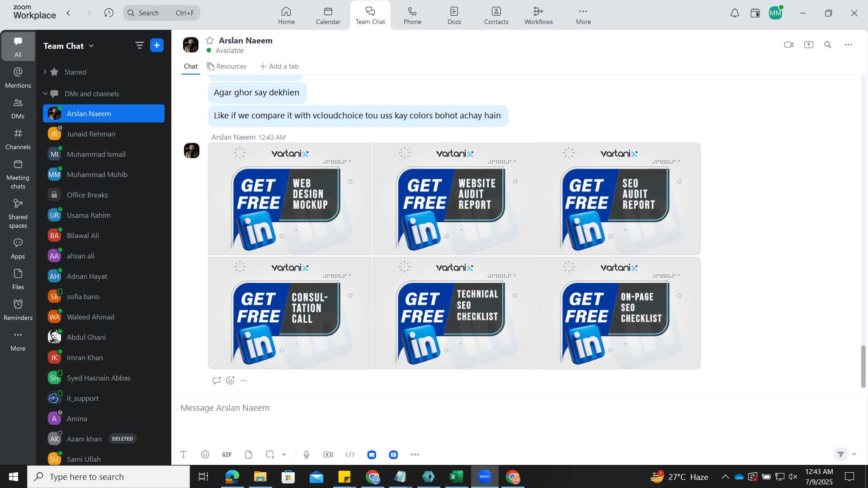Image resolution: width=868 pixels, height=488 pixels.
Task: Add emoji reaction to image message
Action: point(230,380)
